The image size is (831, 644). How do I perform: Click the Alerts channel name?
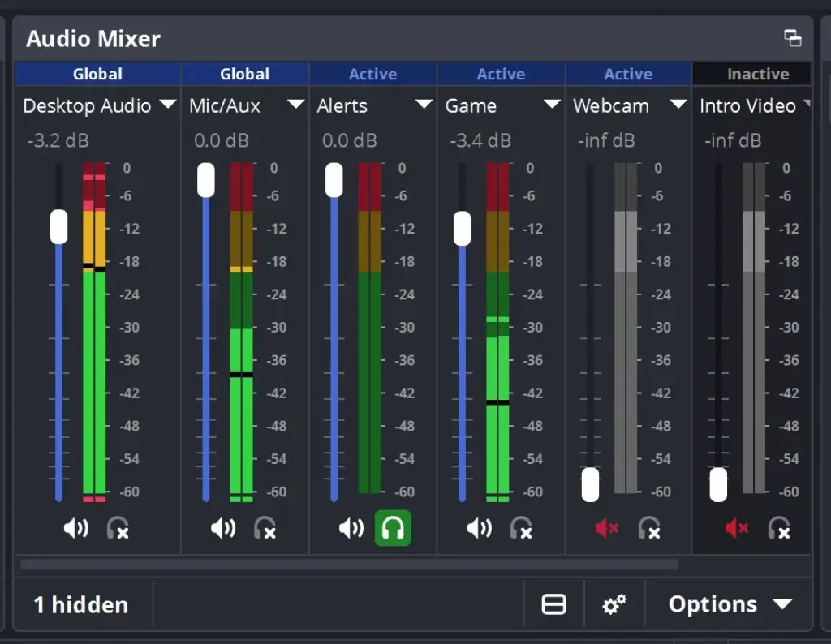(342, 106)
